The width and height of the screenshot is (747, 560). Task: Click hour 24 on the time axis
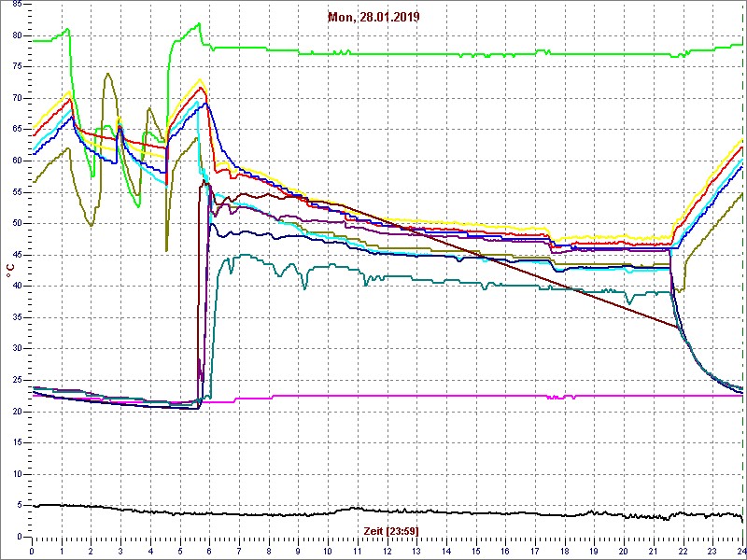click(x=740, y=551)
